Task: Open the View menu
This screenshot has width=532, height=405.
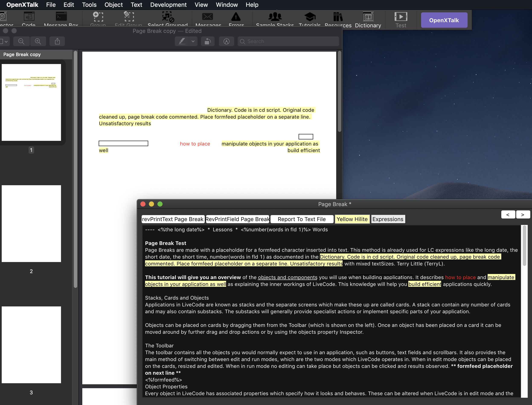Action: pos(201,4)
